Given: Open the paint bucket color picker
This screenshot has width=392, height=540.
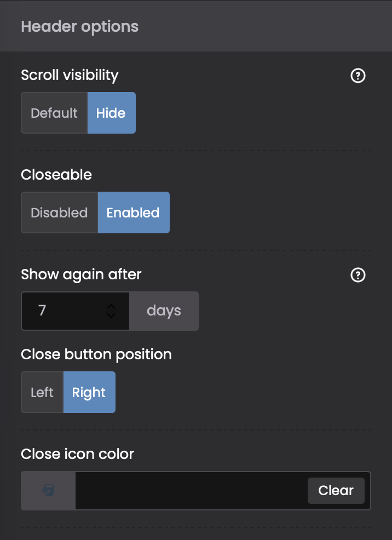Looking at the screenshot, I should tap(48, 491).
